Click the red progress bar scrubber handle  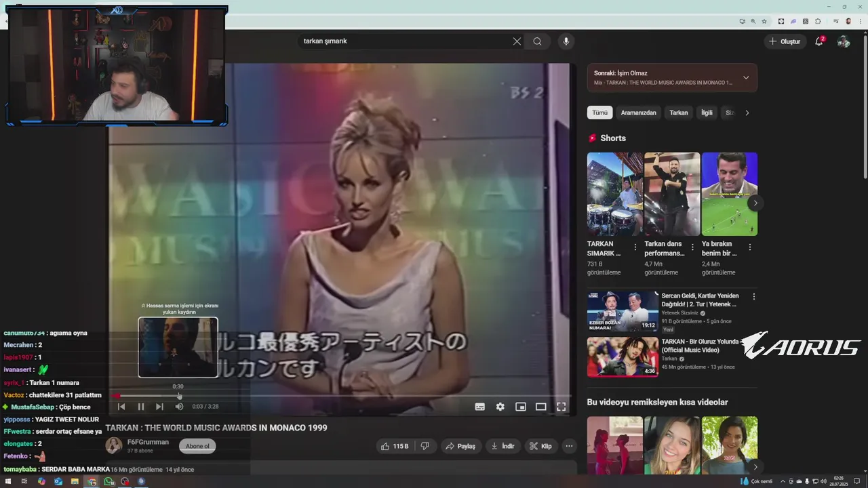tap(117, 396)
